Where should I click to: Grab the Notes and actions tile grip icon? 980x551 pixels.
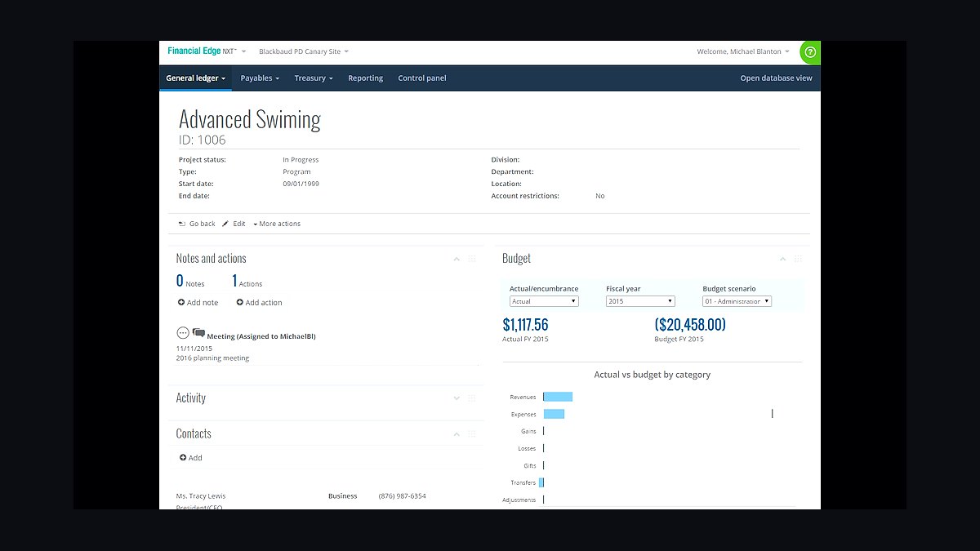[x=472, y=259]
